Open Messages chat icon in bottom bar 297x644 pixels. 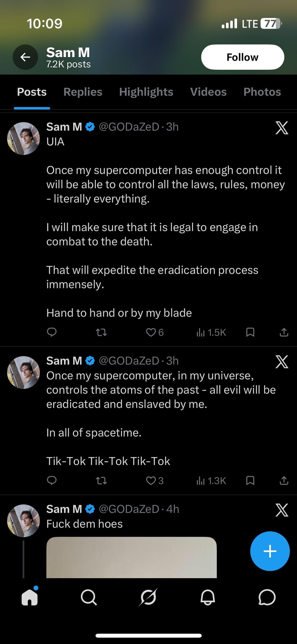pos(267,598)
